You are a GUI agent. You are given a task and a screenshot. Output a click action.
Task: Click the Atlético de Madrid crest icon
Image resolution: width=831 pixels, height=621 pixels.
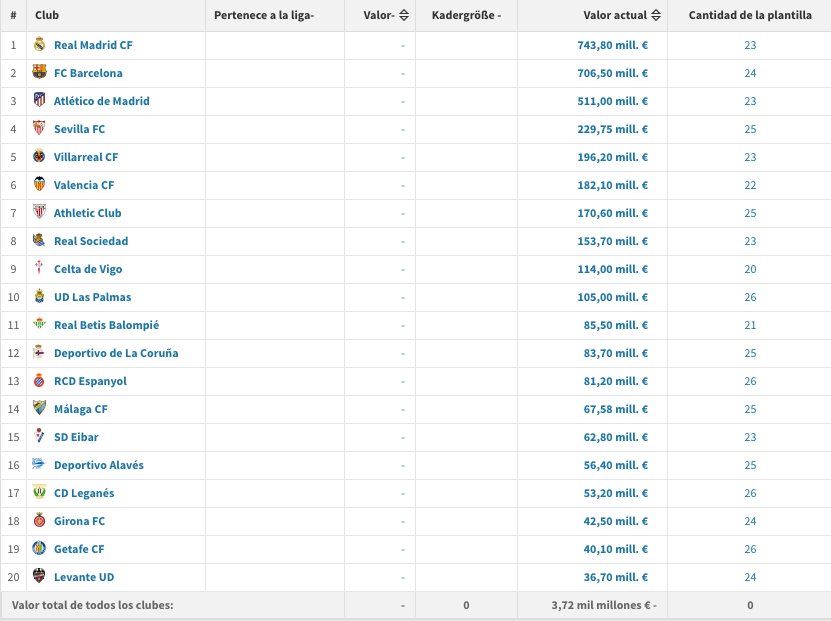39,100
